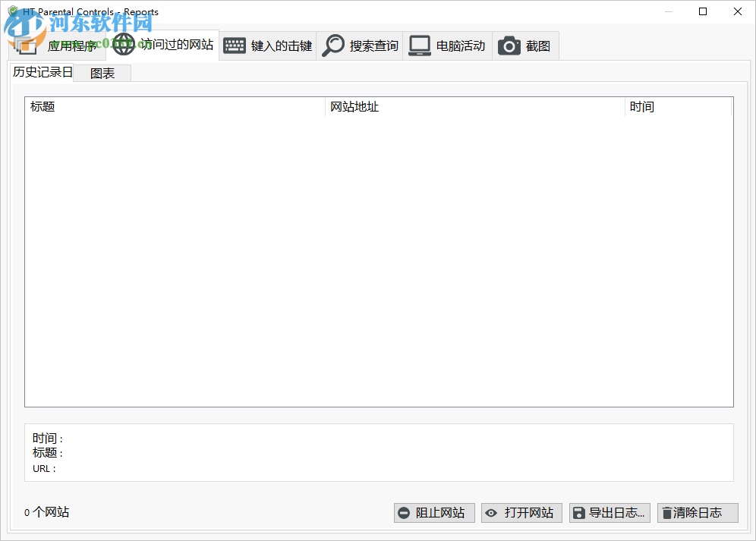Image resolution: width=756 pixels, height=541 pixels.
Task: Open search queries via the magnifier icon
Action: (332, 45)
